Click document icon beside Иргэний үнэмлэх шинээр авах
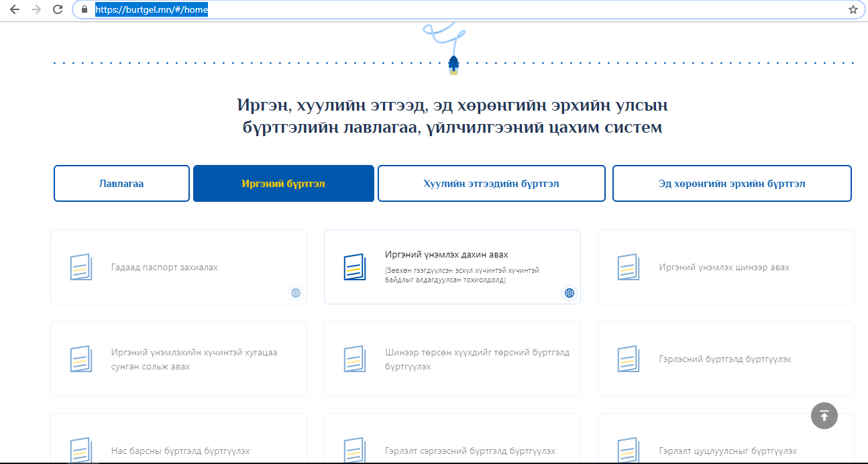 point(628,267)
